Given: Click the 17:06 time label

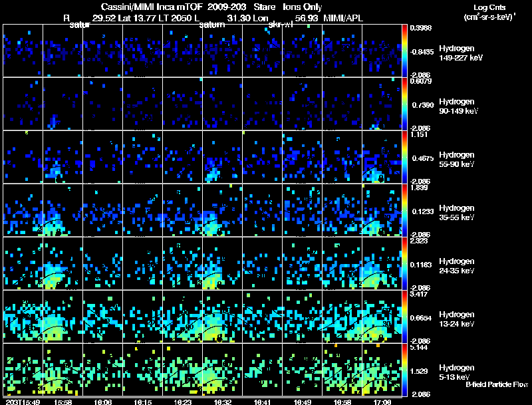Looking at the screenshot, I should pyautogui.click(x=382, y=402).
